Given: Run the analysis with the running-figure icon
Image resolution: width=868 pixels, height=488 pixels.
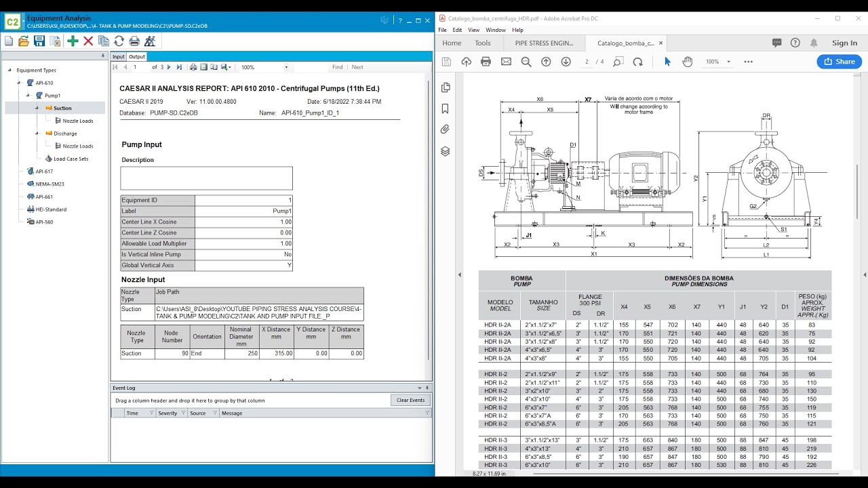Looking at the screenshot, I should click(150, 41).
